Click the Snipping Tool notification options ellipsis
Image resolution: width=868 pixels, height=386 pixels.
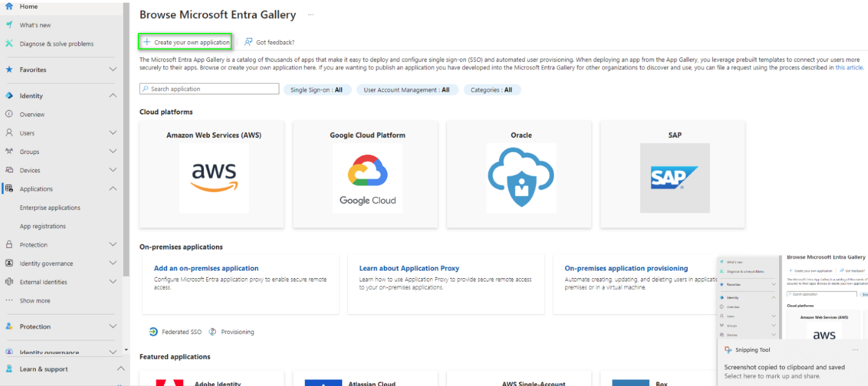[855, 350]
